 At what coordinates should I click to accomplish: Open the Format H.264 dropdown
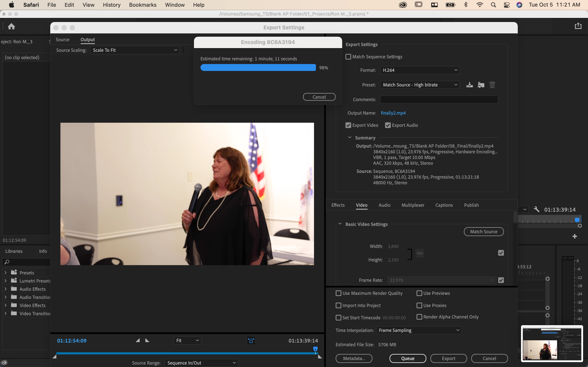pos(420,70)
